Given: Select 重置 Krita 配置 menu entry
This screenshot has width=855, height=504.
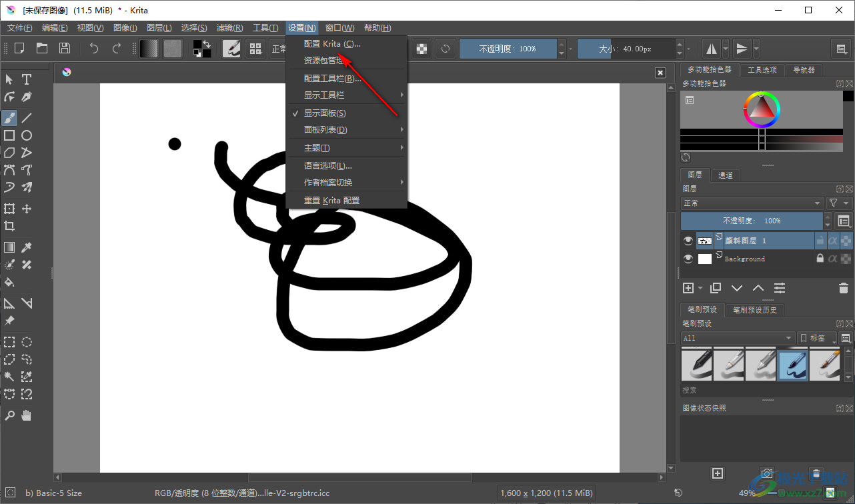Looking at the screenshot, I should coord(346,201).
